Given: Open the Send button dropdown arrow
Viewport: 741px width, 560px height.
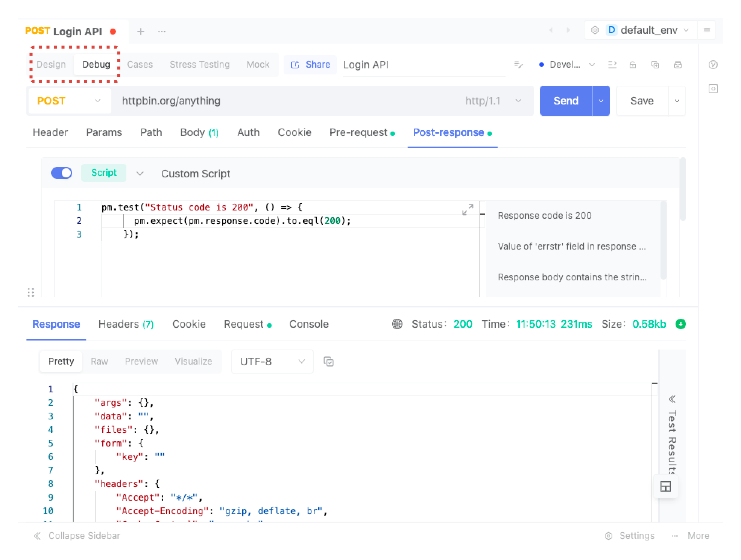Looking at the screenshot, I should pyautogui.click(x=601, y=101).
